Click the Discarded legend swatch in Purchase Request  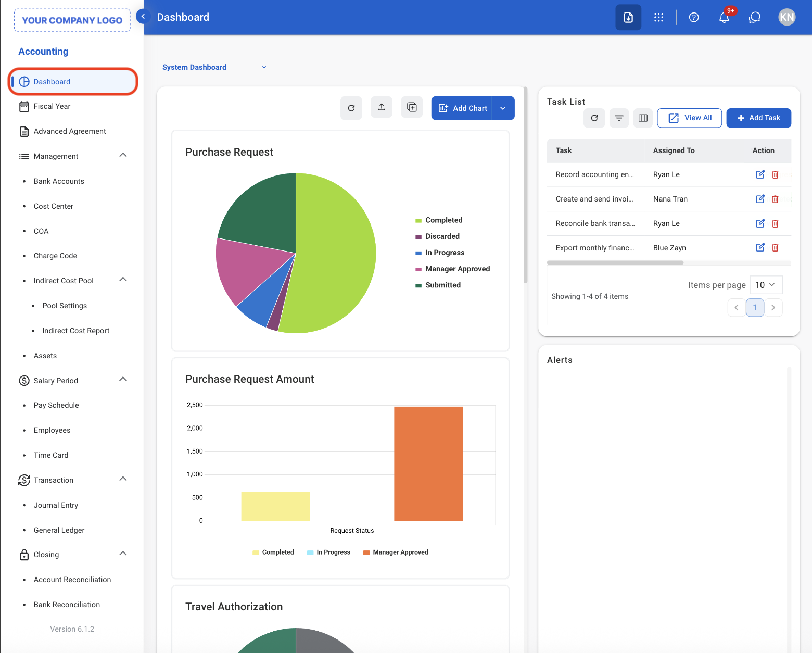pos(418,237)
